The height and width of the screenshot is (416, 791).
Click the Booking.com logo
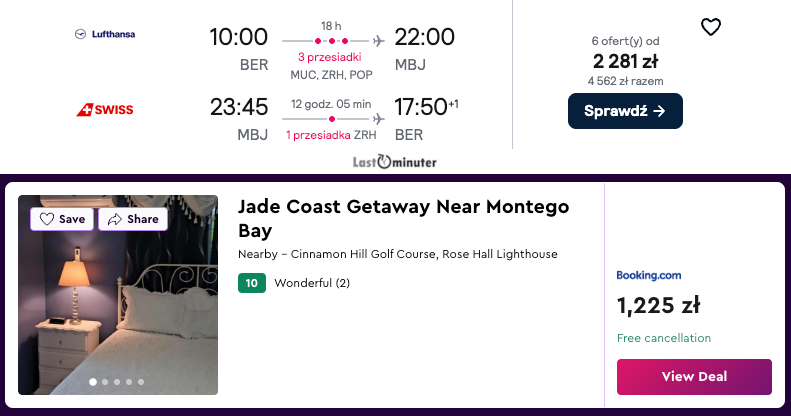tap(649, 275)
